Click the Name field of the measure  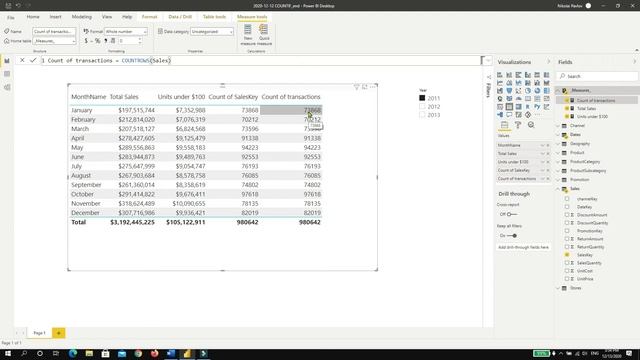click(54, 31)
